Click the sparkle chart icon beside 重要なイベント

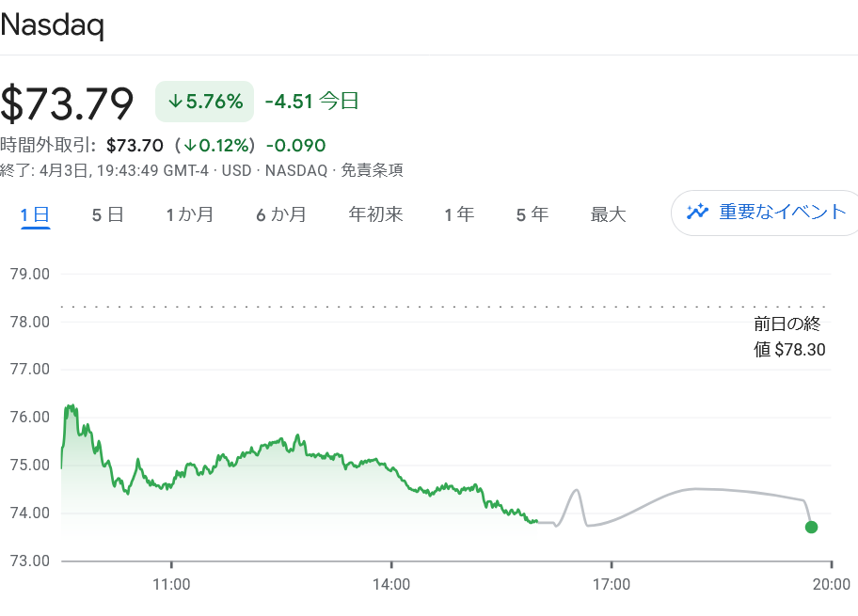point(697,212)
